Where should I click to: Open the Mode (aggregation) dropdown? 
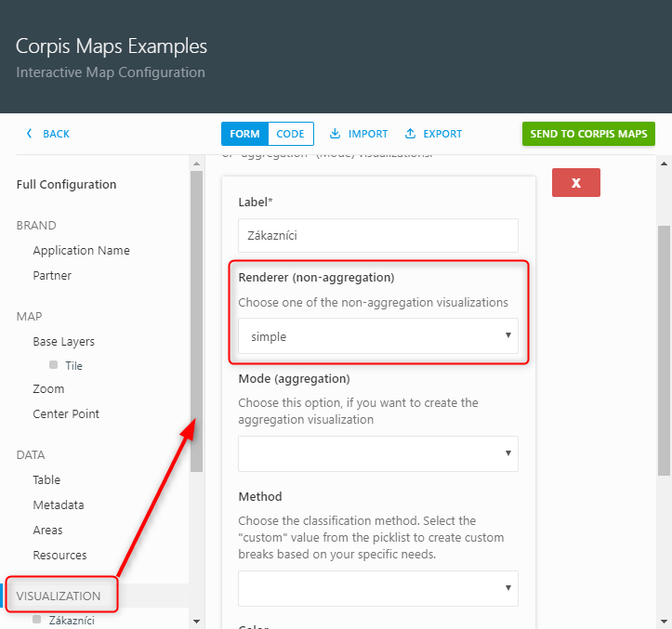click(x=378, y=453)
